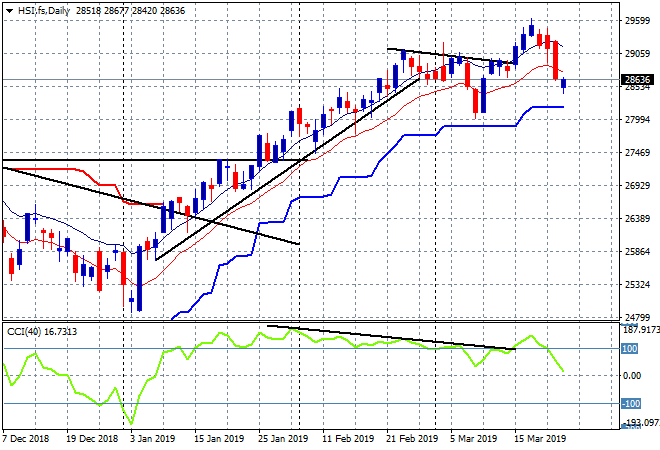
Task: Click the chart menu triangle beside HSI.fs
Action: (x=9, y=11)
